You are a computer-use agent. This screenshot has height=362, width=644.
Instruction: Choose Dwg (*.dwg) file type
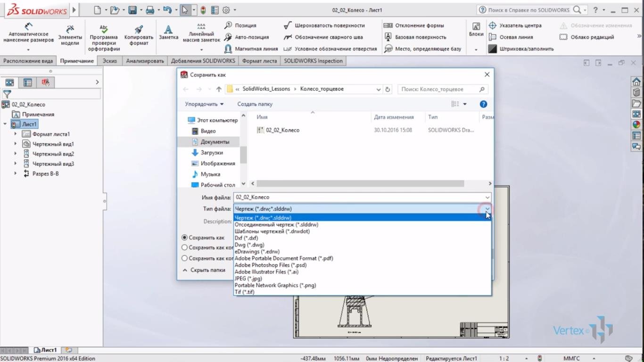tap(362, 245)
